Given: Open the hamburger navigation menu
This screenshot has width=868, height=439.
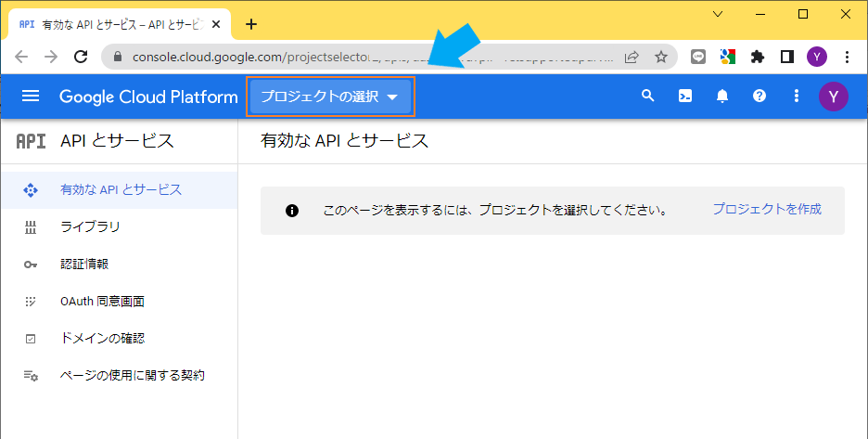Looking at the screenshot, I should (31, 97).
